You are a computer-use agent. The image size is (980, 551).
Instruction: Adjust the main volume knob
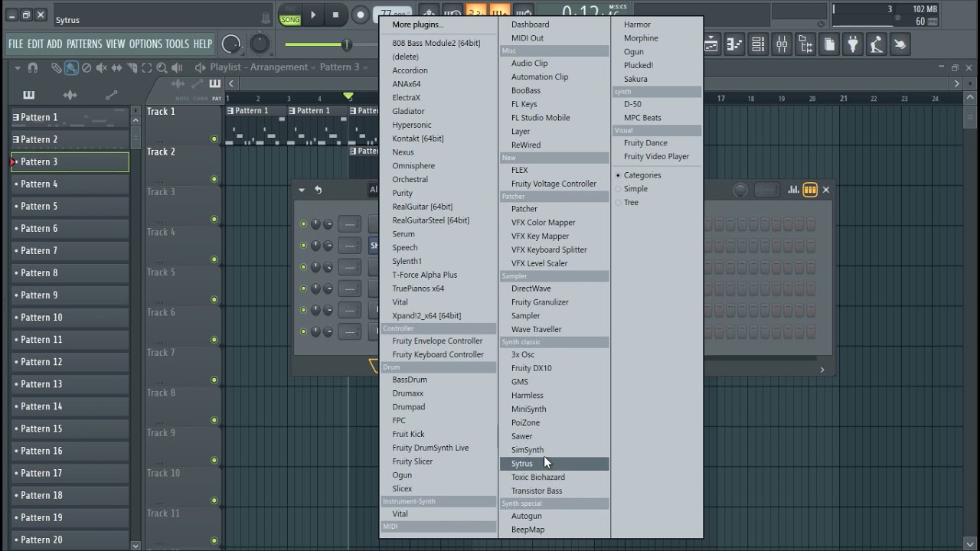pos(231,44)
